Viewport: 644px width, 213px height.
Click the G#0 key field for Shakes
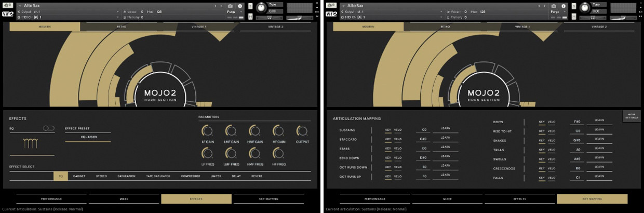(578, 140)
